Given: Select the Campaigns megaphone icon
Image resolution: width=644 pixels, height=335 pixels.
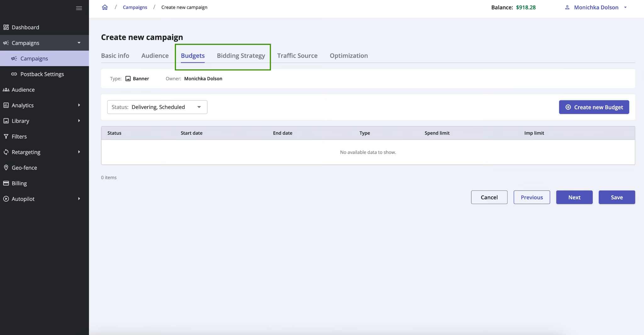Looking at the screenshot, I should pos(6,43).
